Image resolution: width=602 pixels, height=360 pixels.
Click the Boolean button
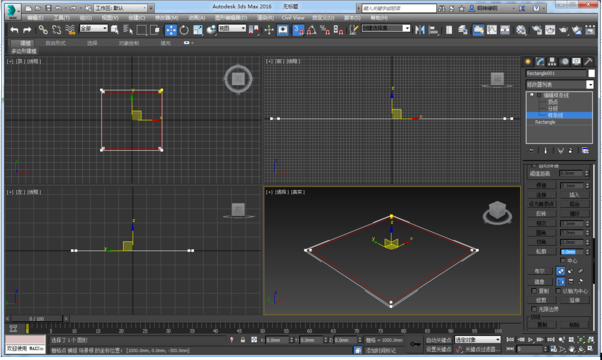(539, 271)
